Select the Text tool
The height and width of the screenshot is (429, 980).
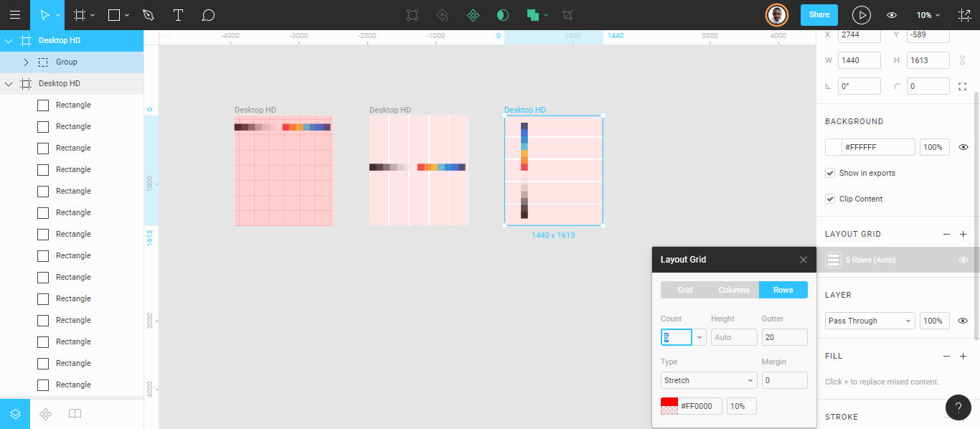pos(178,14)
